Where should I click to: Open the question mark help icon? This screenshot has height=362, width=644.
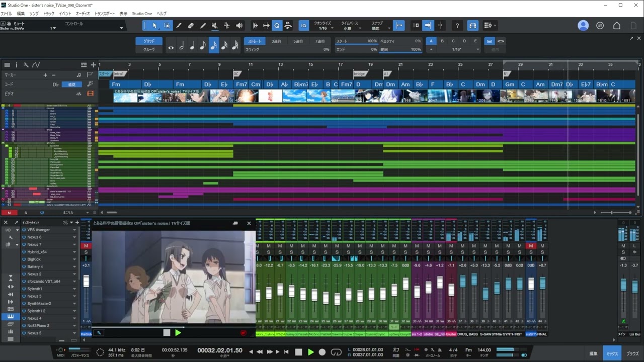[x=457, y=26]
